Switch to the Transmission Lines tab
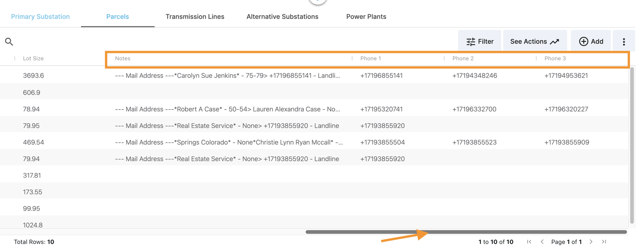Image resolution: width=644 pixels, height=249 pixels. coord(195,16)
